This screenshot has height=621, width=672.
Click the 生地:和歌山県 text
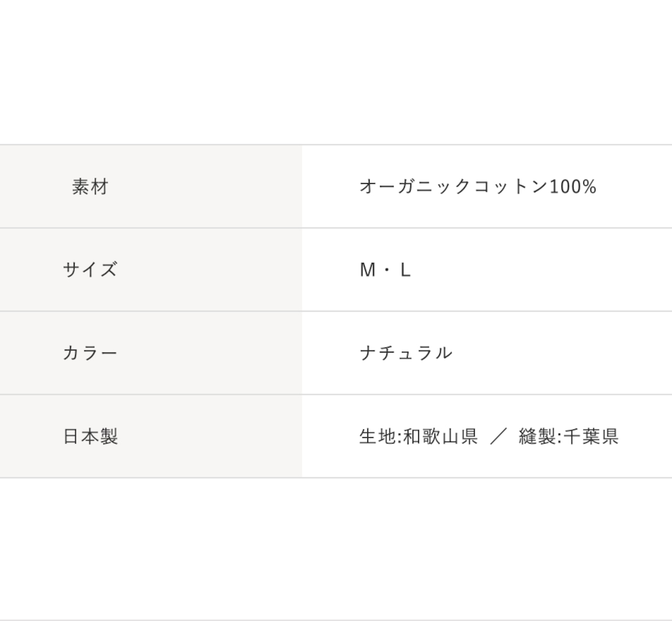pyautogui.click(x=418, y=436)
